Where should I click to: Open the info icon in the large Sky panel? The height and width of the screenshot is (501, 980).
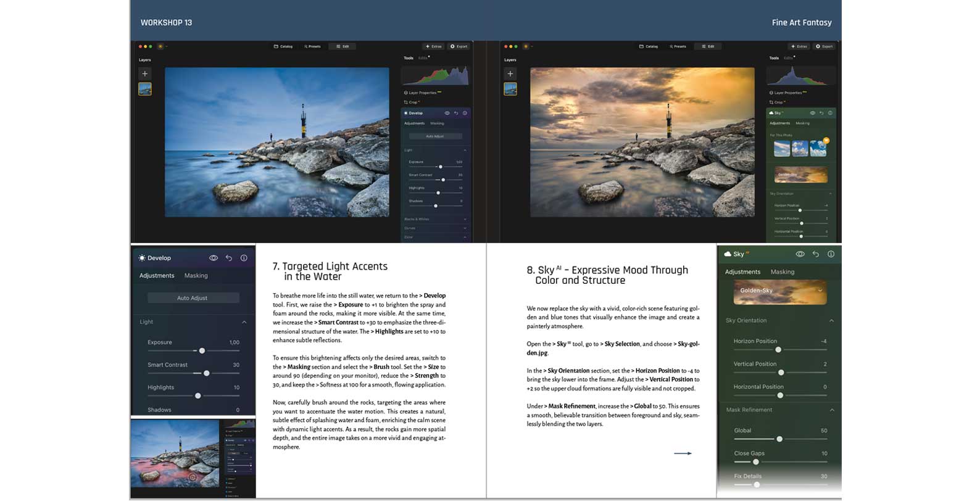(x=831, y=254)
